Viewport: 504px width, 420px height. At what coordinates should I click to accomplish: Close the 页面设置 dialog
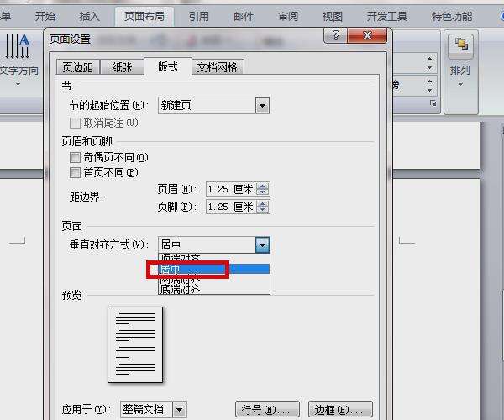click(367, 35)
